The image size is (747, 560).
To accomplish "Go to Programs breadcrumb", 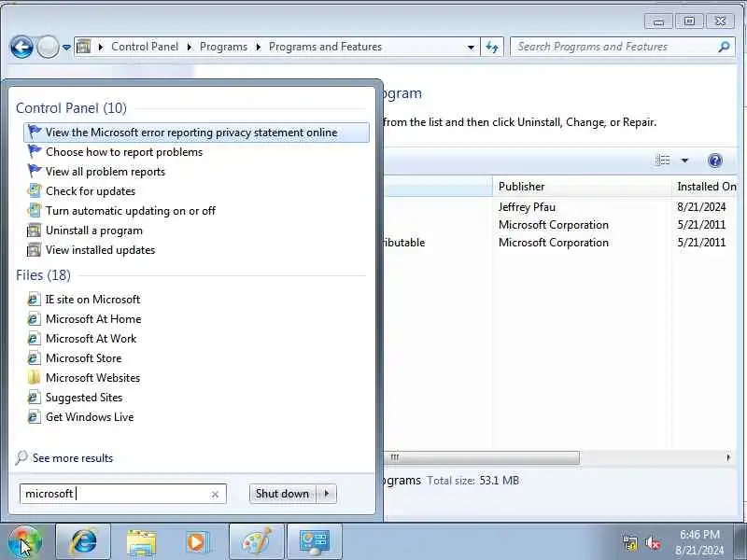I will [223, 47].
